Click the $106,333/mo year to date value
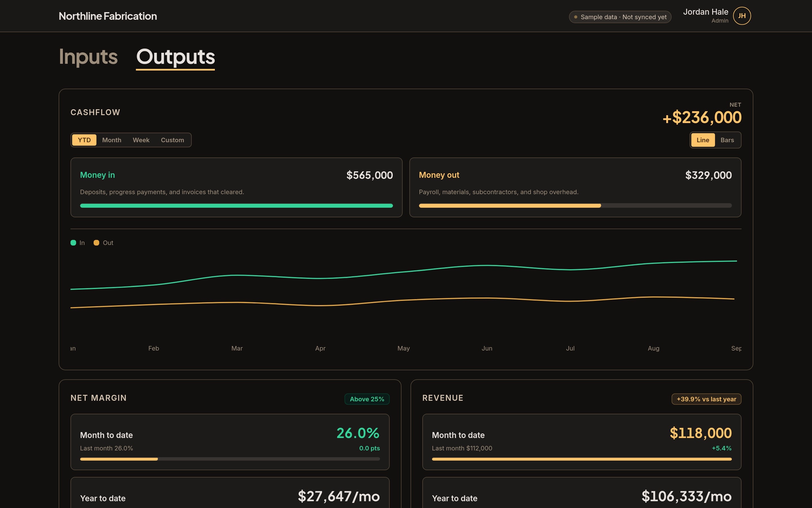812x508 pixels. tap(687, 496)
